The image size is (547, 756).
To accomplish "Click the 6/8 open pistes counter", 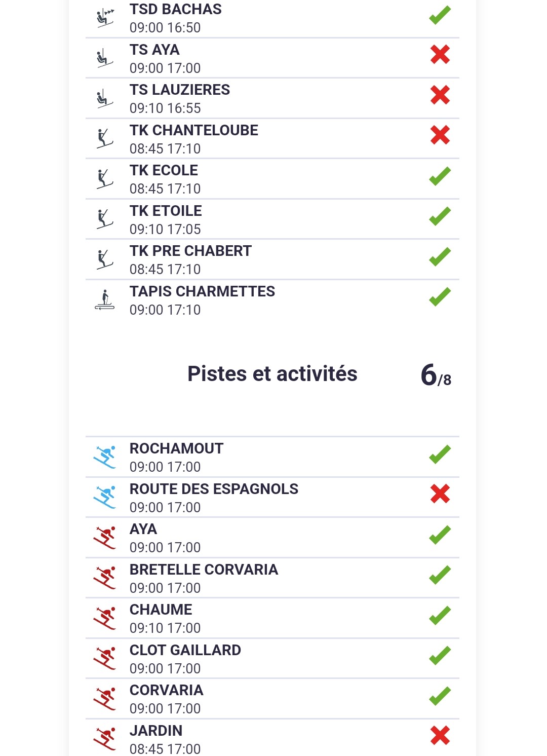I will (436, 375).
